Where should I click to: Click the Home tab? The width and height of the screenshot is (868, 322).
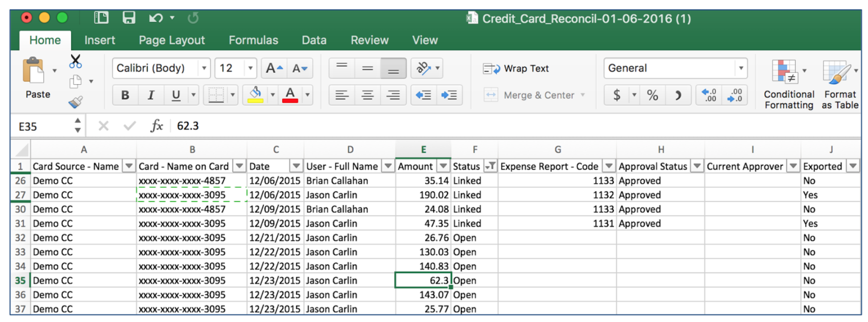pyautogui.click(x=45, y=40)
